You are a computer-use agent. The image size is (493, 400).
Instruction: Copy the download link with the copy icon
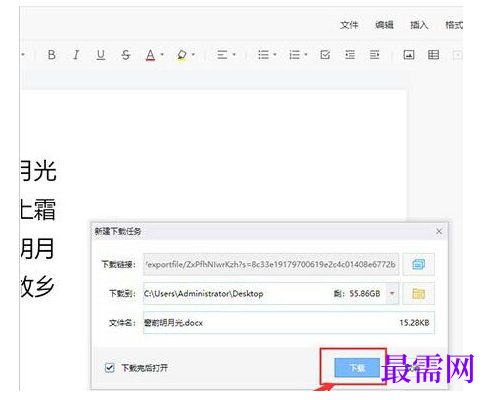tap(418, 265)
